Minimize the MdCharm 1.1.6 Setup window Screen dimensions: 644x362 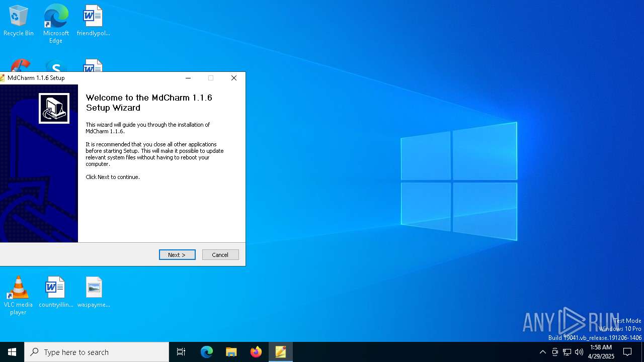[188, 78]
